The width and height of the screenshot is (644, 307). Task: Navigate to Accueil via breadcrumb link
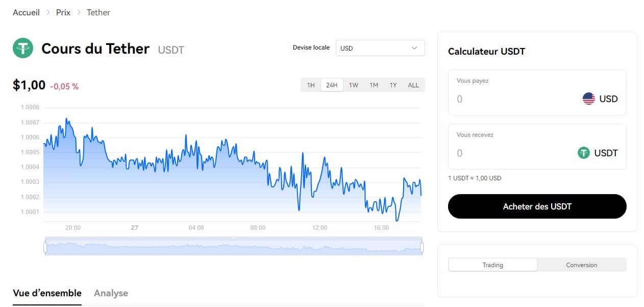tap(26, 12)
